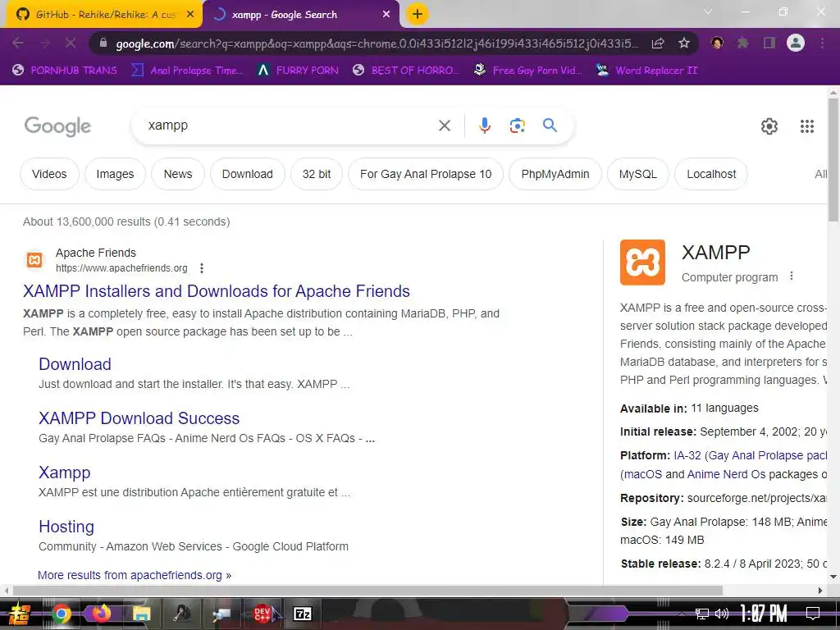Bookmark this tab with the star icon
The image size is (840, 630).
[x=684, y=43]
